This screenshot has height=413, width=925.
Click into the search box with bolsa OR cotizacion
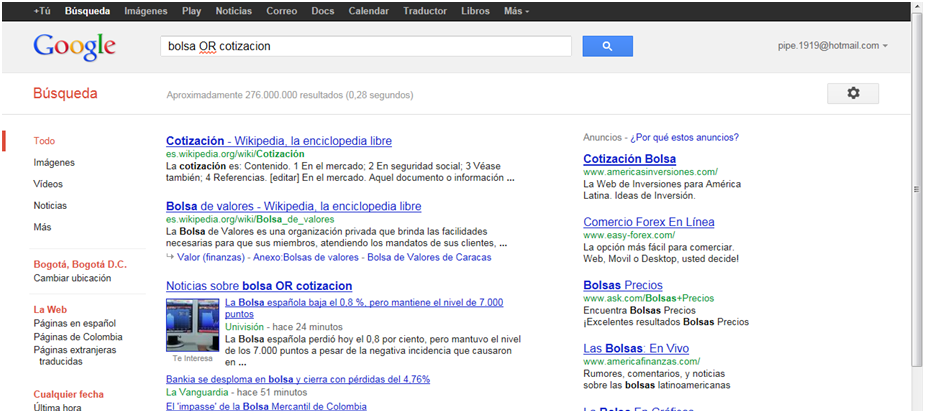point(366,46)
